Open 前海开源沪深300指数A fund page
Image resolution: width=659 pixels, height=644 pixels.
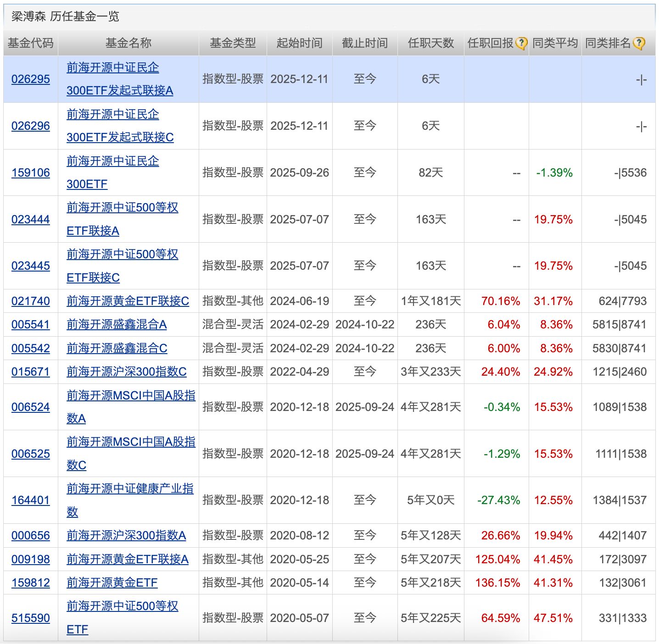pyautogui.click(x=126, y=536)
